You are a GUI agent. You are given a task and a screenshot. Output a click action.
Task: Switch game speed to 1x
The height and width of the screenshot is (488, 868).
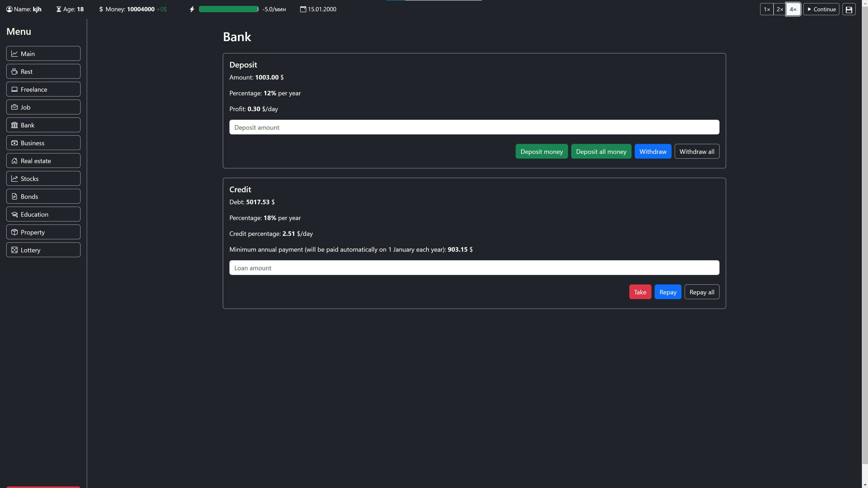(767, 9)
